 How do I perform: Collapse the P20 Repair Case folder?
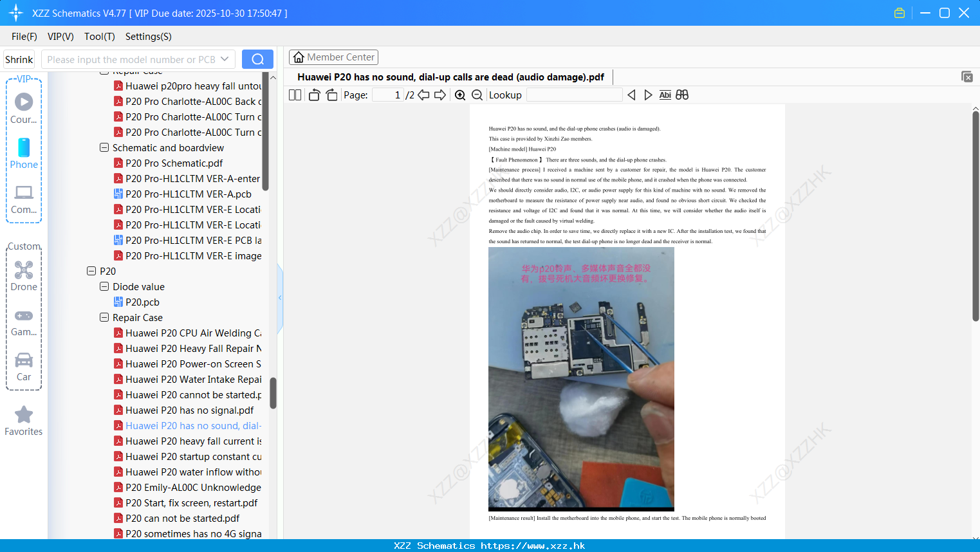click(104, 317)
